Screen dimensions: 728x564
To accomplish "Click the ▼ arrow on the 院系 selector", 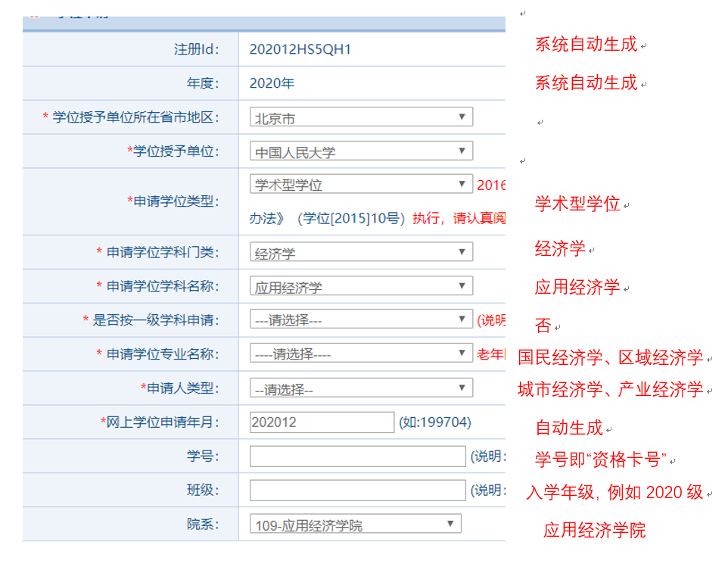I will coord(450,523).
